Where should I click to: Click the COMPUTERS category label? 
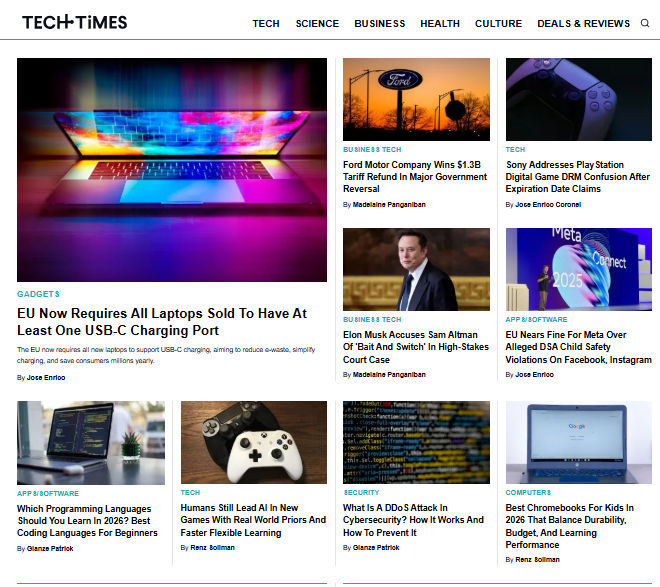(x=528, y=493)
